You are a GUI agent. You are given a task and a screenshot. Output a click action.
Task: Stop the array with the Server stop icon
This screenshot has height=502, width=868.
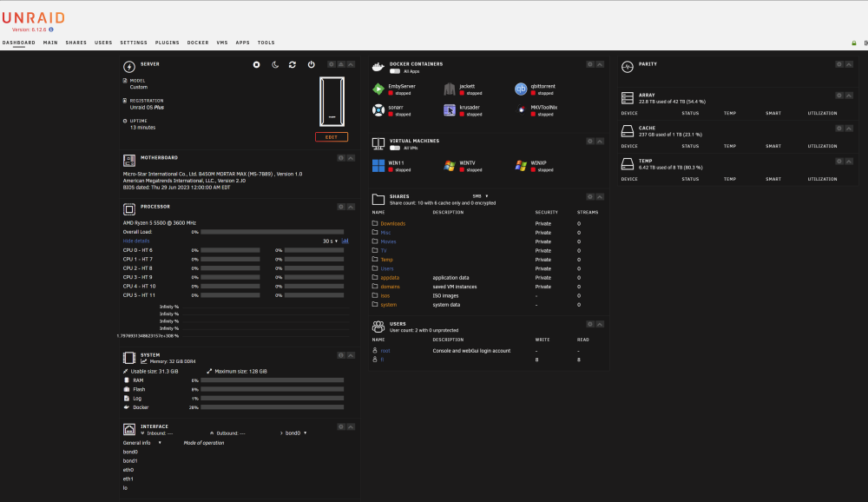[256, 65]
